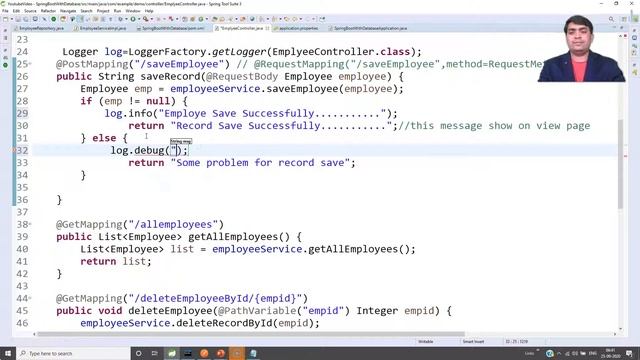The image size is (640, 360).
Task: Open the Refactor menu
Action: (48, 11)
